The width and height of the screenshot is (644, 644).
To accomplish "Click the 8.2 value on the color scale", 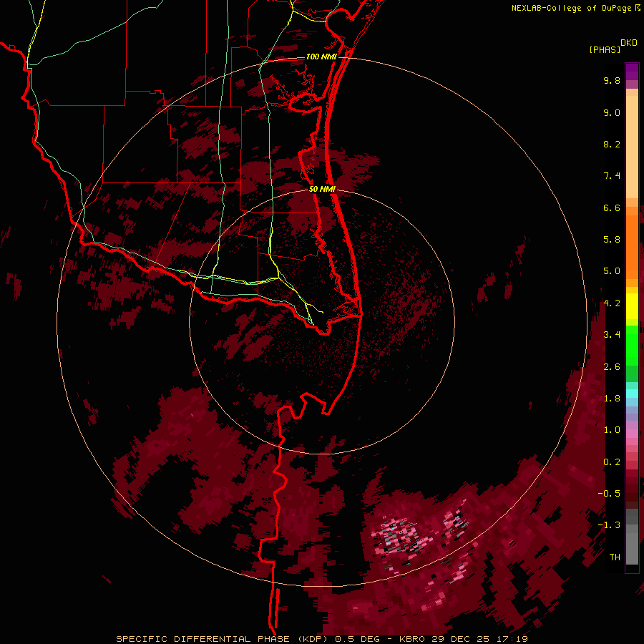I will coord(612,144).
